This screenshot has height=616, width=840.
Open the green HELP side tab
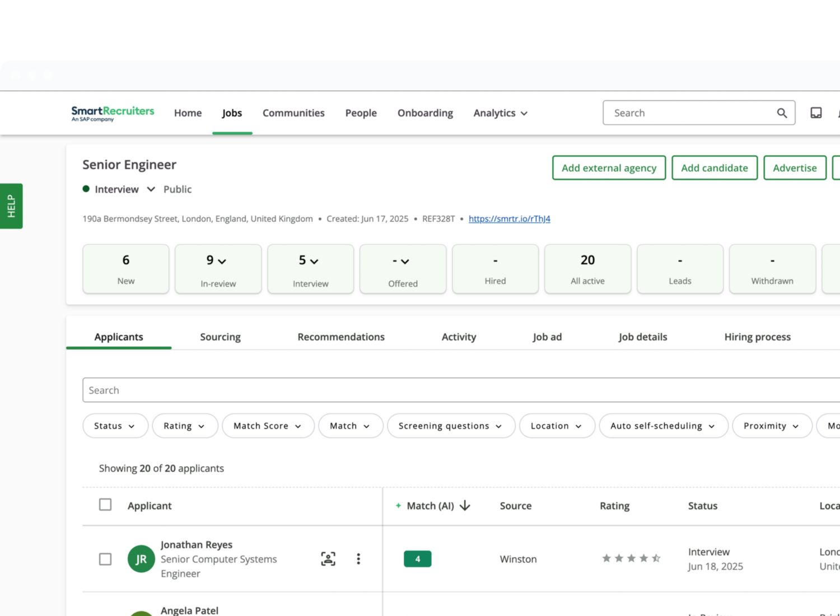point(11,206)
